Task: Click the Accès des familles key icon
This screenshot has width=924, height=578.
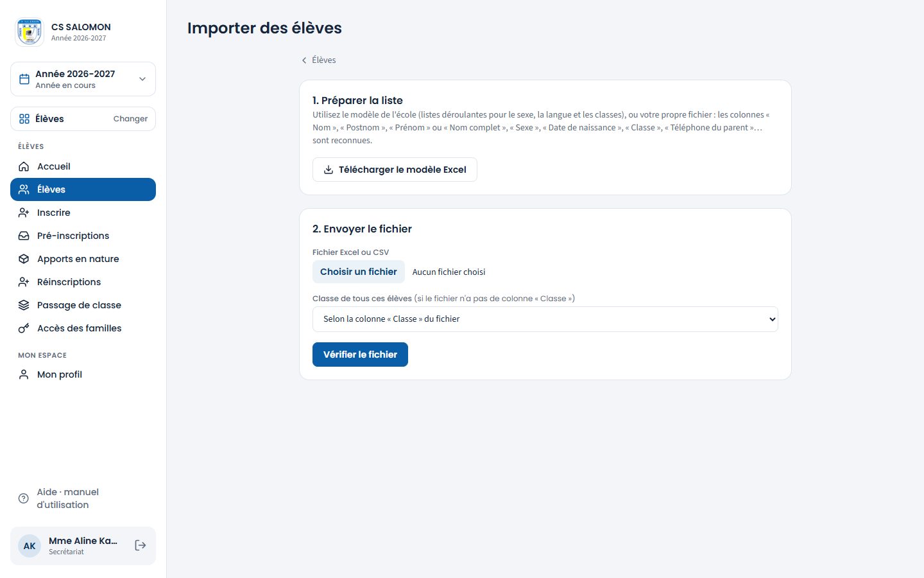Action: pyautogui.click(x=24, y=328)
